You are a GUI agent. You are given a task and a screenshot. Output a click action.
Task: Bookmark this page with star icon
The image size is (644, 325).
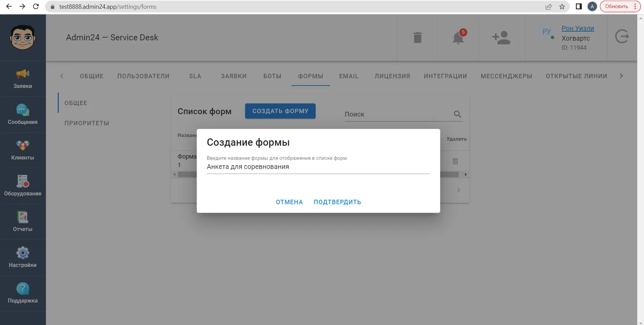click(x=562, y=7)
